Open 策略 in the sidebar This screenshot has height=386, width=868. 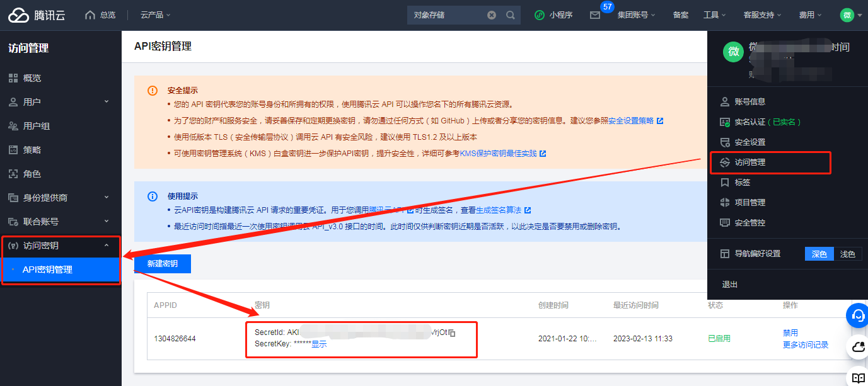tap(61, 150)
